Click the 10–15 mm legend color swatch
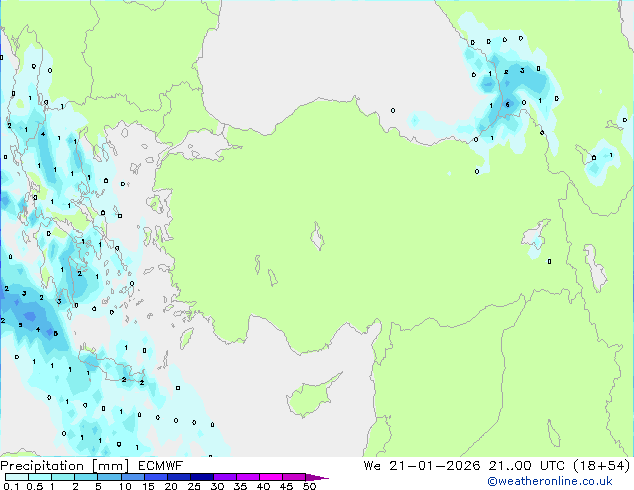 (x=133, y=477)
